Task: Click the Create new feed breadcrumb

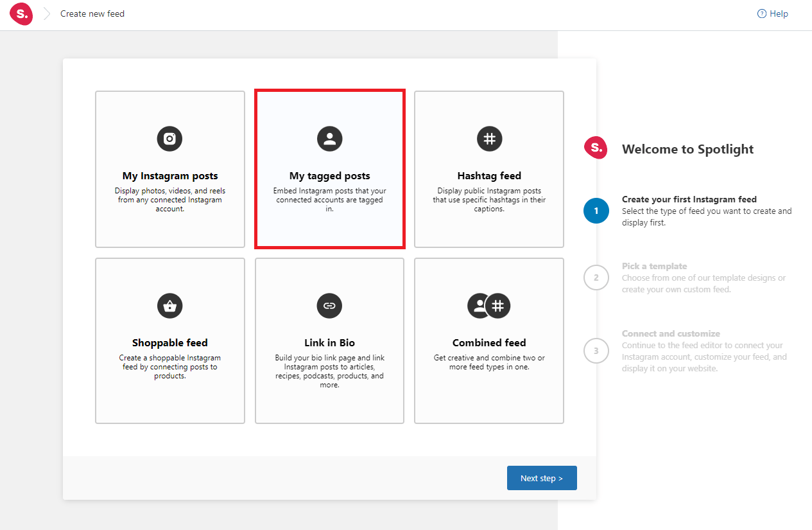Action: (x=92, y=13)
